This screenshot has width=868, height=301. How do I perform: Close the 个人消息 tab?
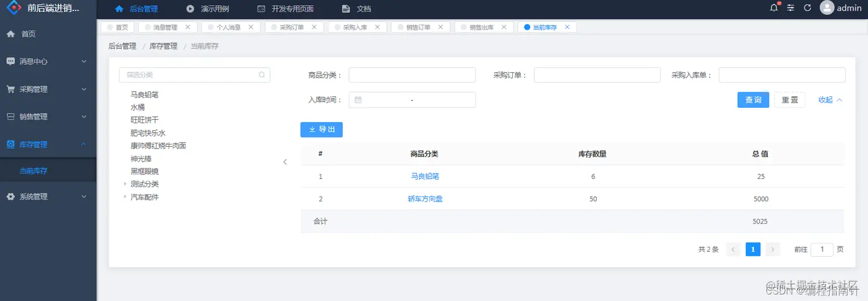251,27
